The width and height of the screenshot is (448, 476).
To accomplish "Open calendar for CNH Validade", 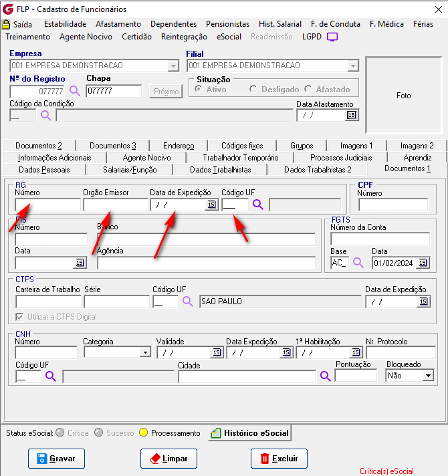I will [x=217, y=352].
